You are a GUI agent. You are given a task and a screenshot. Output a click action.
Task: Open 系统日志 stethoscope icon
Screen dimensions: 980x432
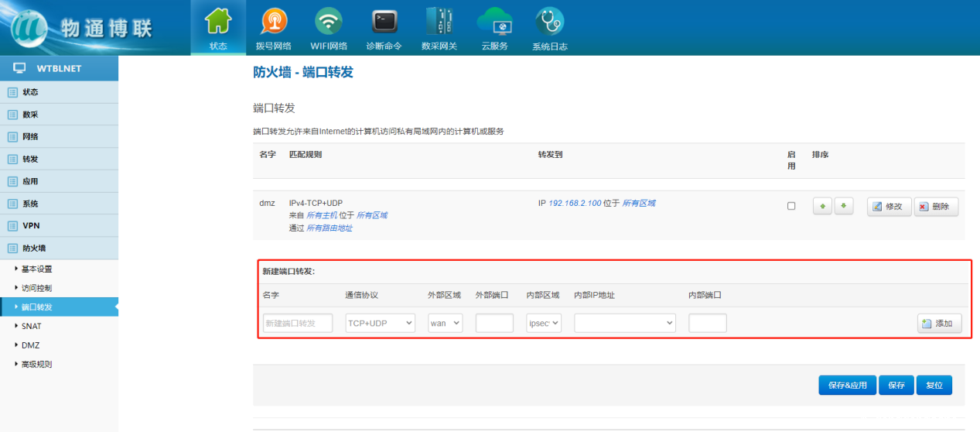tap(550, 22)
